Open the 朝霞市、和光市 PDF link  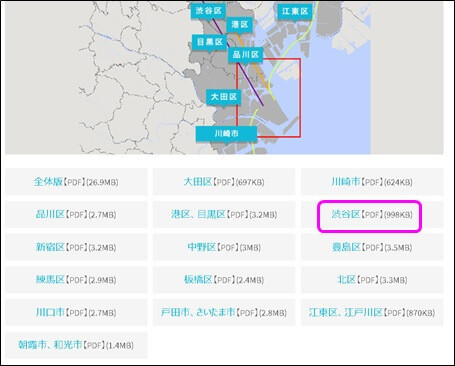(76, 345)
